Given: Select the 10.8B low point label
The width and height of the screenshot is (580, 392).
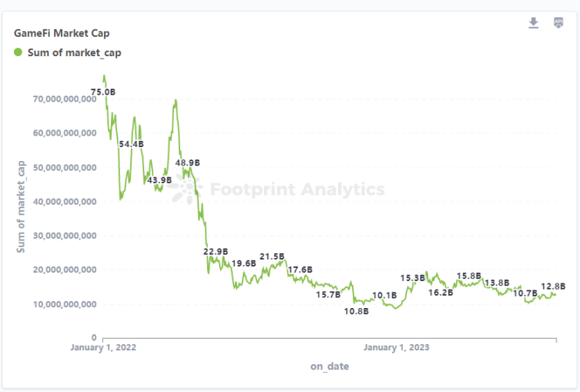Looking at the screenshot, I should coord(356,311).
